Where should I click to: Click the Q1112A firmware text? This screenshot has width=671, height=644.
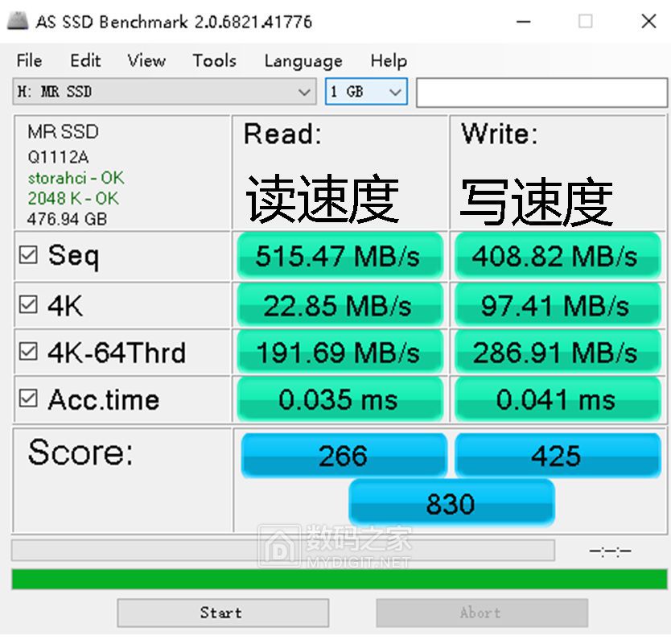tap(58, 157)
